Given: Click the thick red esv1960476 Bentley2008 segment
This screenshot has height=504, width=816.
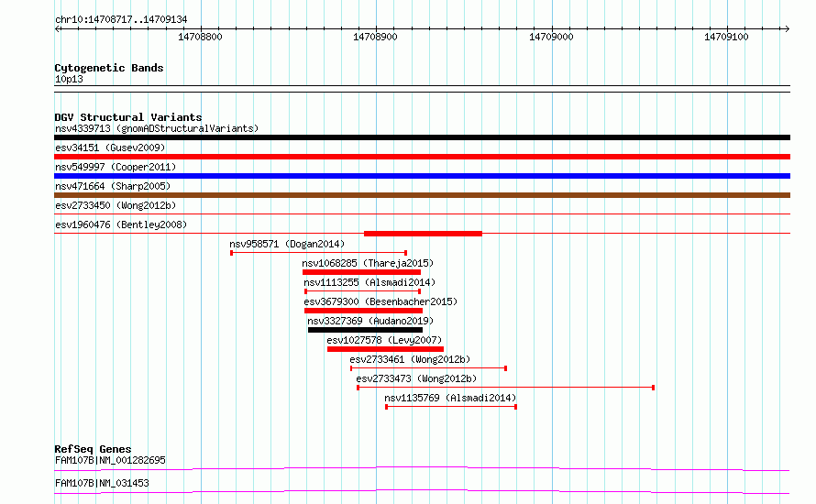Looking at the screenshot, I should (x=423, y=234).
